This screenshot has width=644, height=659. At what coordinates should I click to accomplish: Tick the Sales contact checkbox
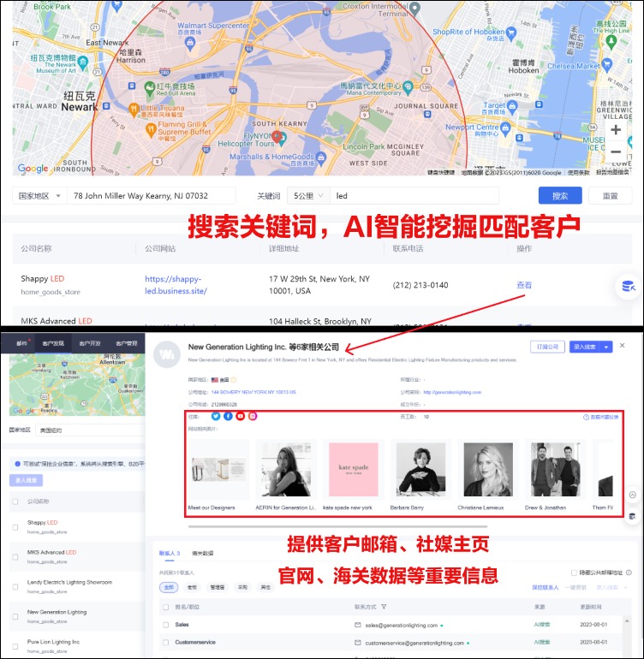166,625
